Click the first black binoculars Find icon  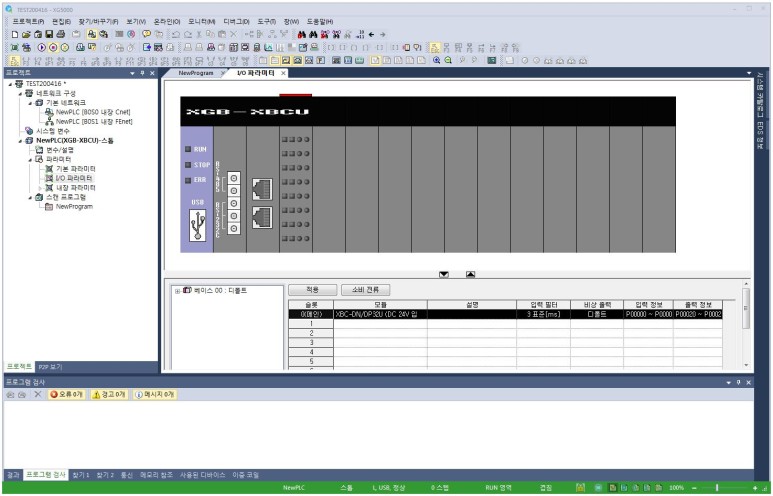[x=302, y=35]
